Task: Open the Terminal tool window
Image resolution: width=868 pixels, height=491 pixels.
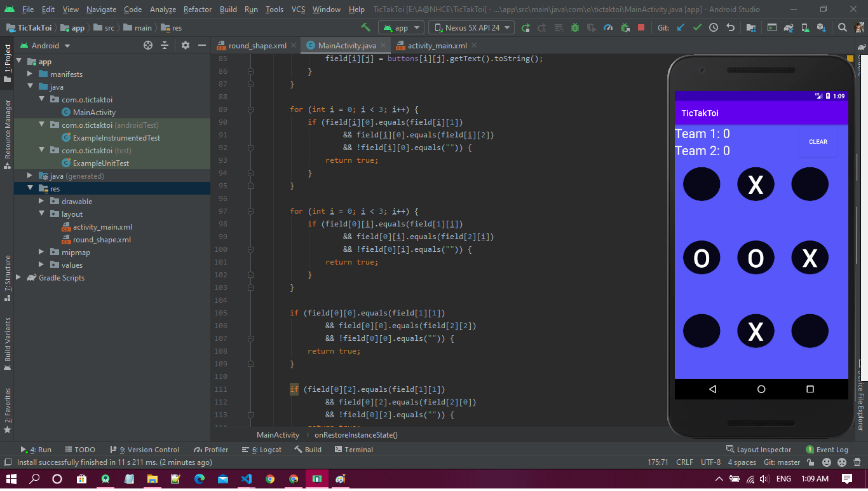Action: point(353,450)
